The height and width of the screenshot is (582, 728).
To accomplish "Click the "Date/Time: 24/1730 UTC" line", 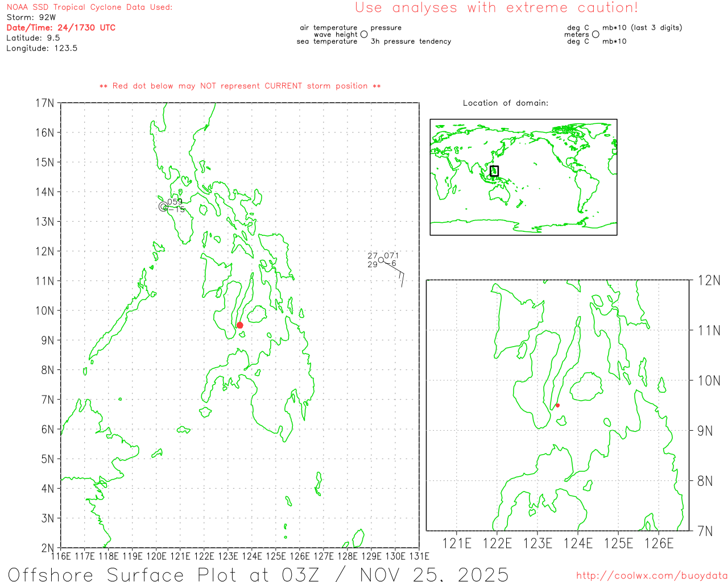I will (61, 27).
